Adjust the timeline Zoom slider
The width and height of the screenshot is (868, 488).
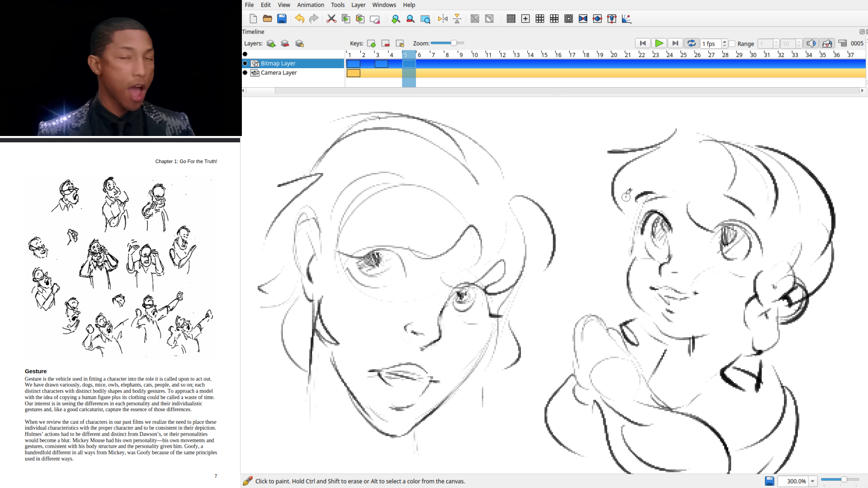(x=448, y=43)
